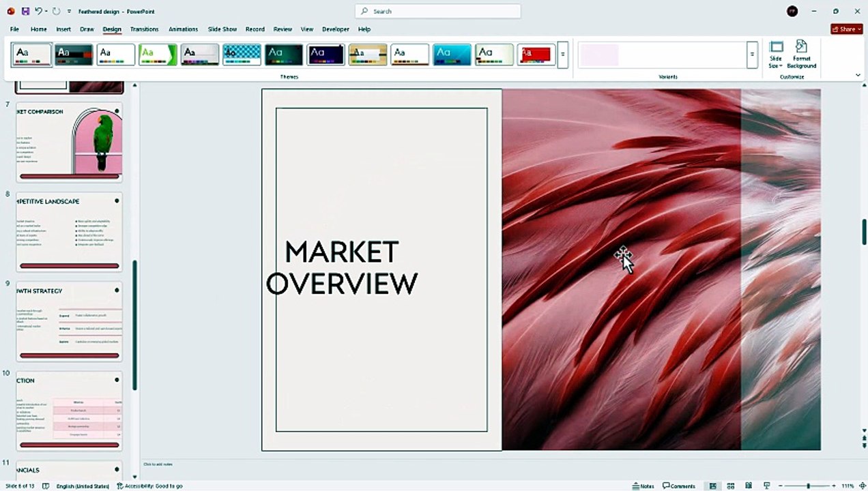Open the Comments pane
This screenshot has width=868, height=491.
point(679,486)
